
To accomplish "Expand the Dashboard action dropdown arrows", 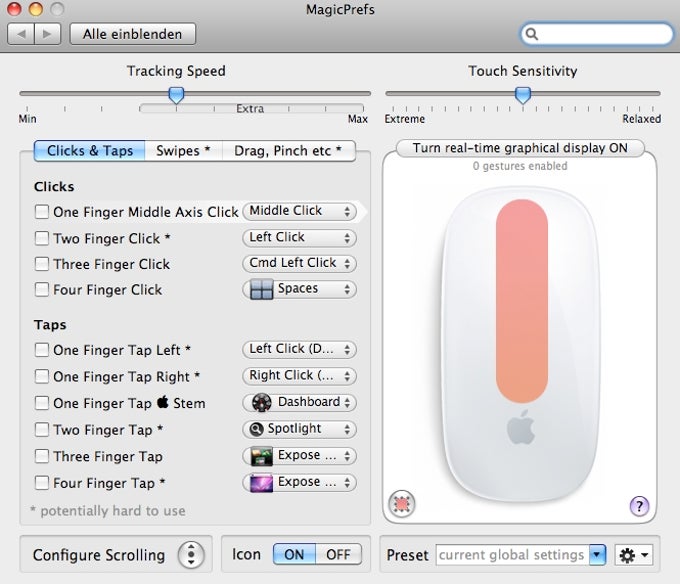I will point(347,402).
